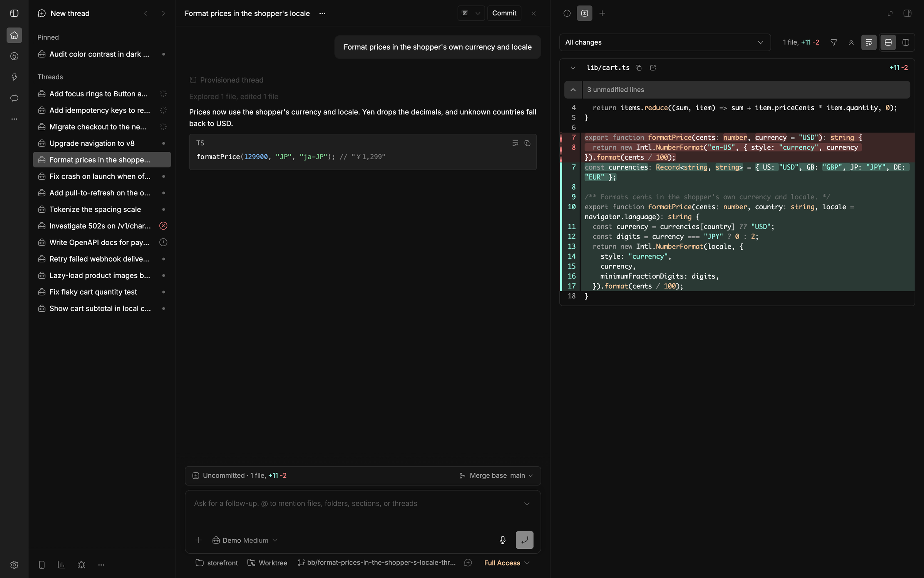Viewport: 924px width, 578px height.
Task: Add a new panel tab with plus icon
Action: pos(602,13)
